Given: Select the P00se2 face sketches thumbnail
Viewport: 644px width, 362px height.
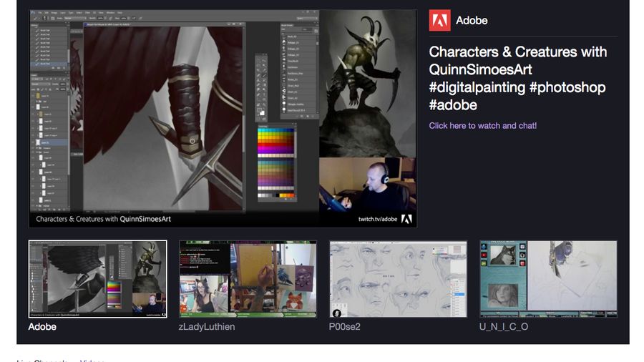Looking at the screenshot, I should pyautogui.click(x=398, y=279).
